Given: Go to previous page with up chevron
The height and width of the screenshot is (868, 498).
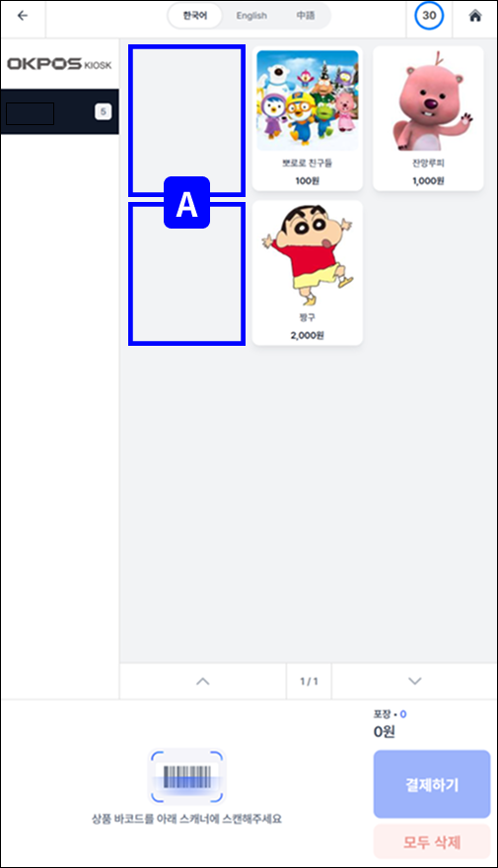Looking at the screenshot, I should [x=203, y=682].
